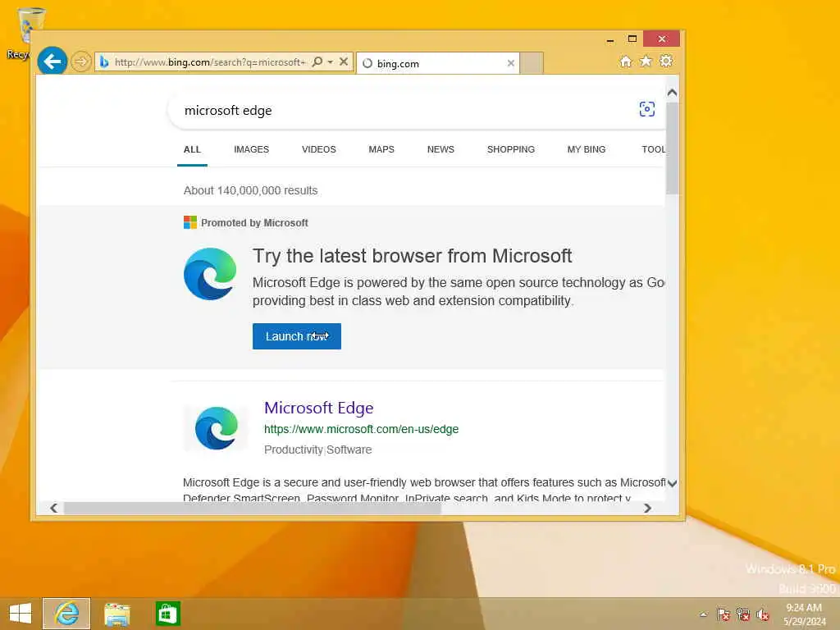This screenshot has height=630, width=840.
Task: Click the volume speaker tray icon
Action: pos(762,614)
